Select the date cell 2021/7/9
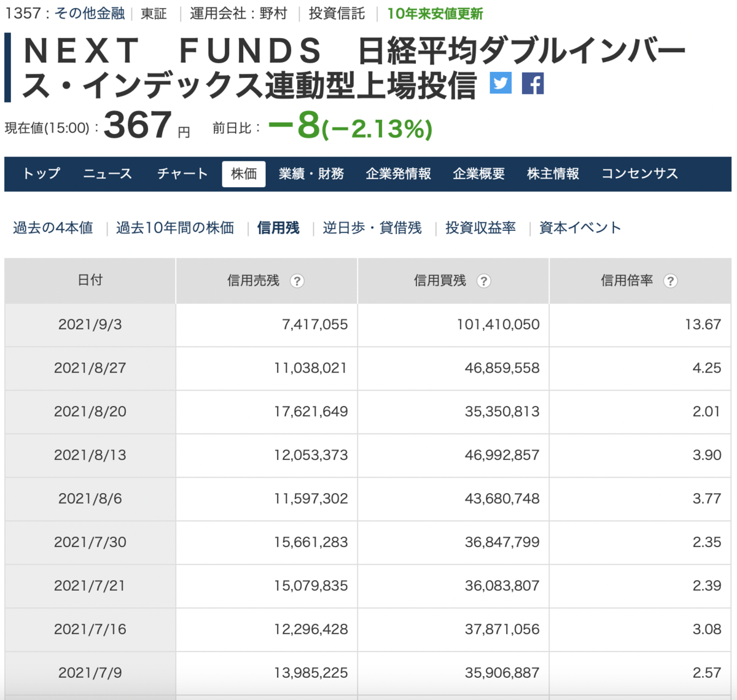Viewport: 737px width, 700px height. [x=90, y=674]
